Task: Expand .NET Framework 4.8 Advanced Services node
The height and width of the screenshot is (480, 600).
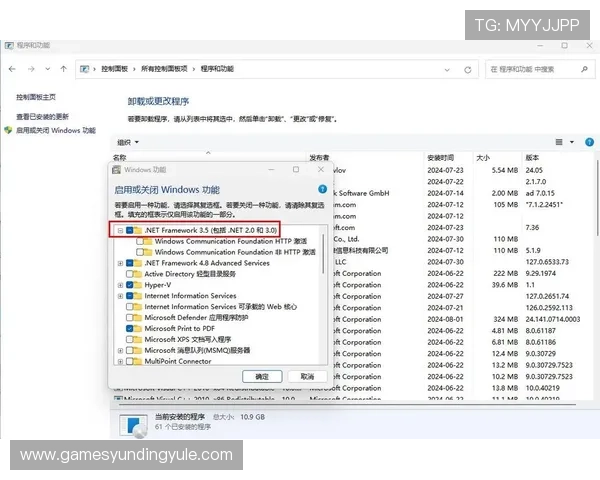Action: click(120, 263)
